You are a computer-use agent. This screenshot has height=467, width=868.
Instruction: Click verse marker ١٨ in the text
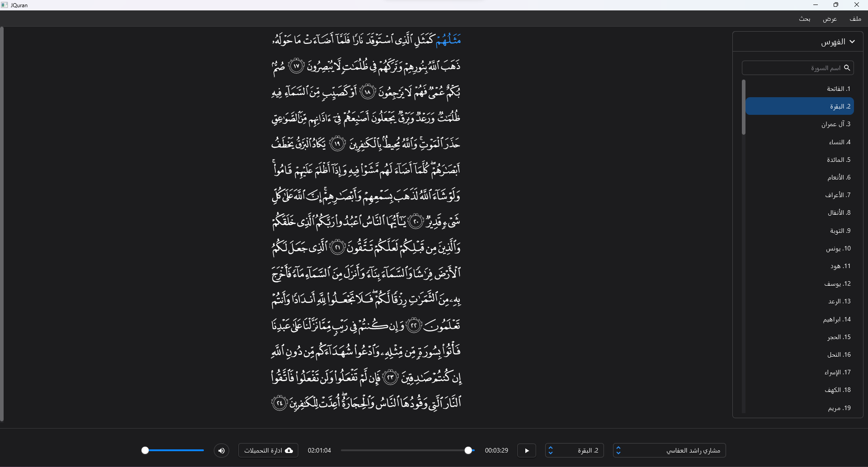[368, 92]
